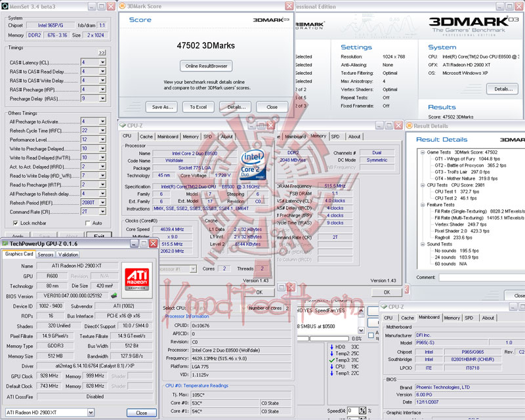
Task: Open the Precharge Delay (tRAS) dropdown
Action: click(x=102, y=98)
